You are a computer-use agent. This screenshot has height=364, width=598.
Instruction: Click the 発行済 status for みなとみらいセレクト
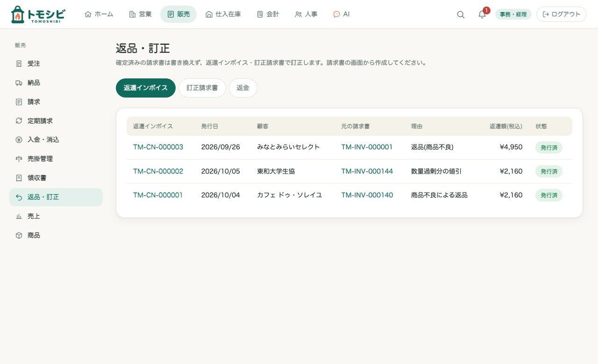tap(549, 147)
